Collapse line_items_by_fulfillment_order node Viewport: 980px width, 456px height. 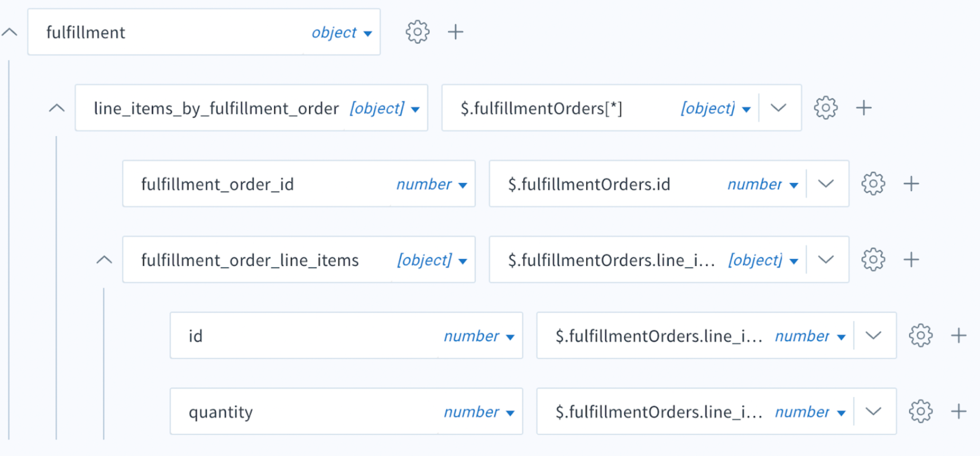57,108
